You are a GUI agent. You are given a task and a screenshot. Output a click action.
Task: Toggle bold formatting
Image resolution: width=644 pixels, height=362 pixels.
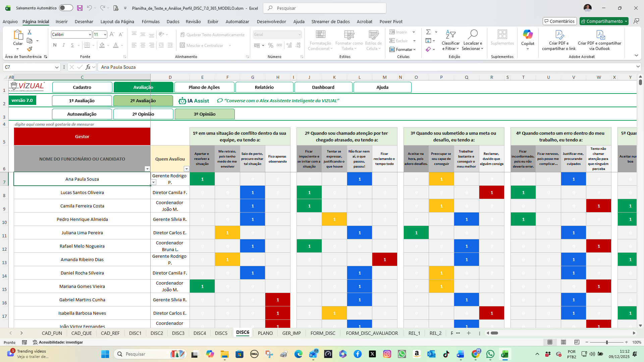coord(55,45)
